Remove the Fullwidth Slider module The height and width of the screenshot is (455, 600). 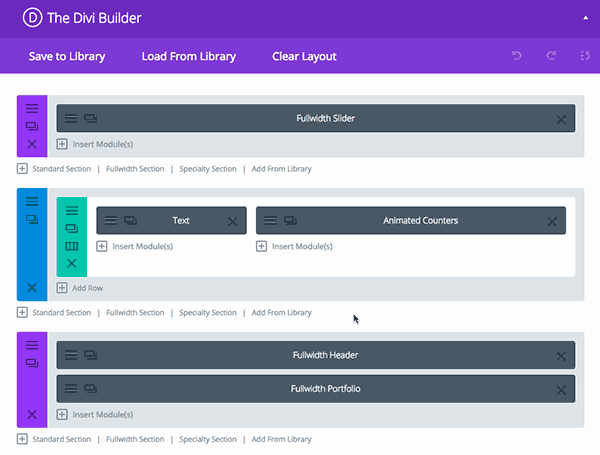coord(561,120)
